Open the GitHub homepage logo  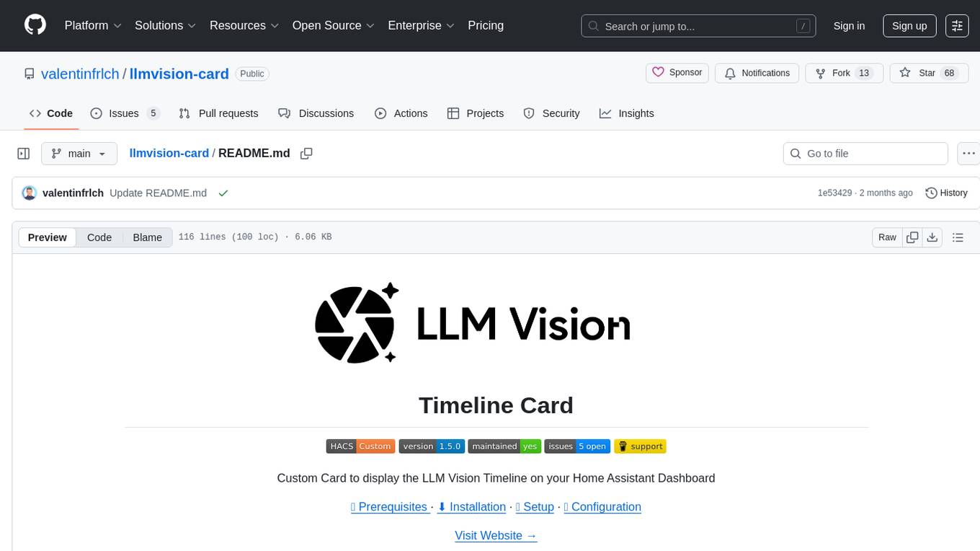(35, 25)
